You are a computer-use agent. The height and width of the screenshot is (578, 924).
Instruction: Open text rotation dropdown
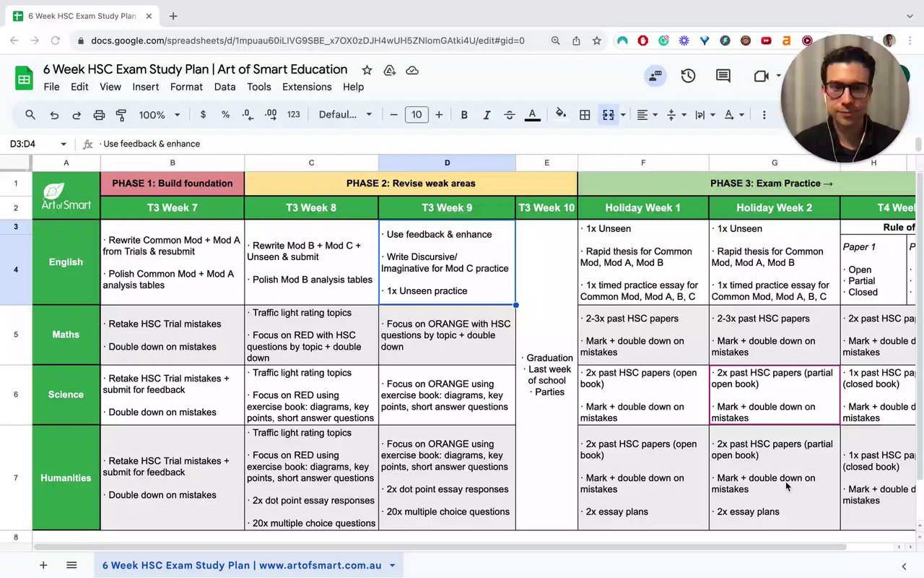coord(733,115)
